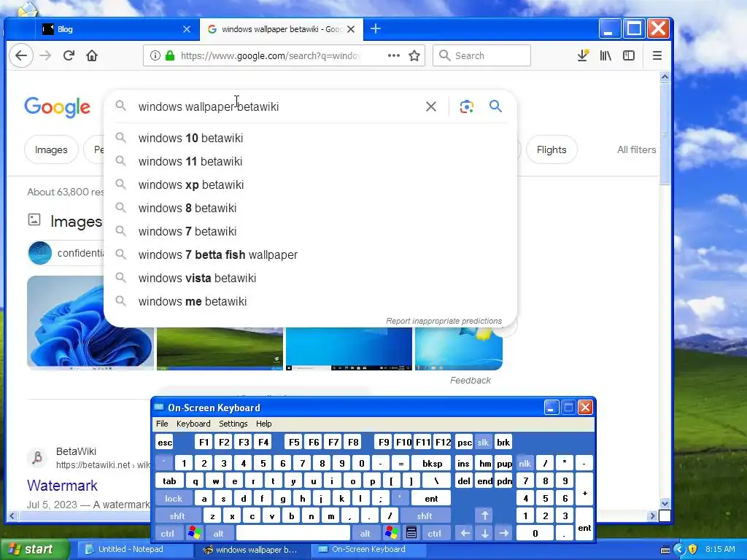Choose suggestion windows 7 betawiki

click(309, 231)
